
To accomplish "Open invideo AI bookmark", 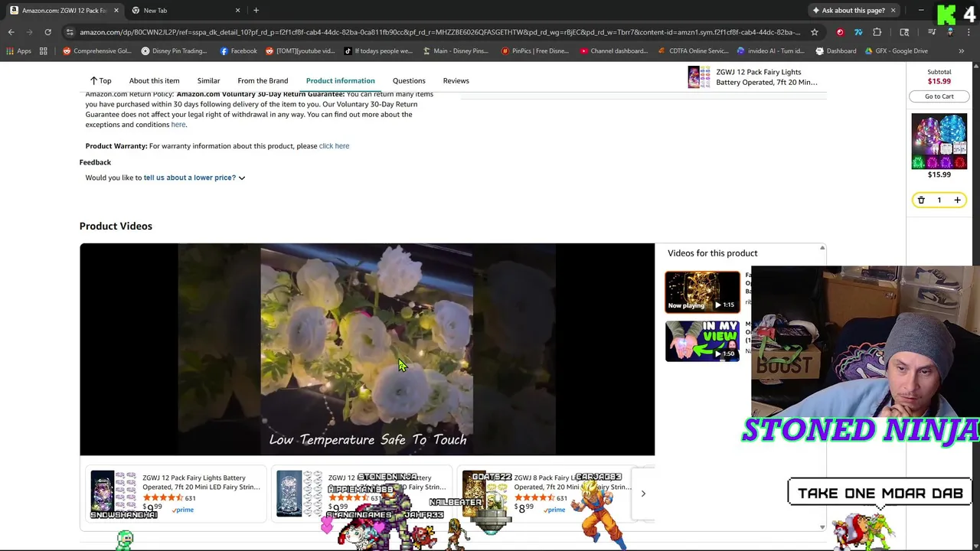I will (770, 51).
